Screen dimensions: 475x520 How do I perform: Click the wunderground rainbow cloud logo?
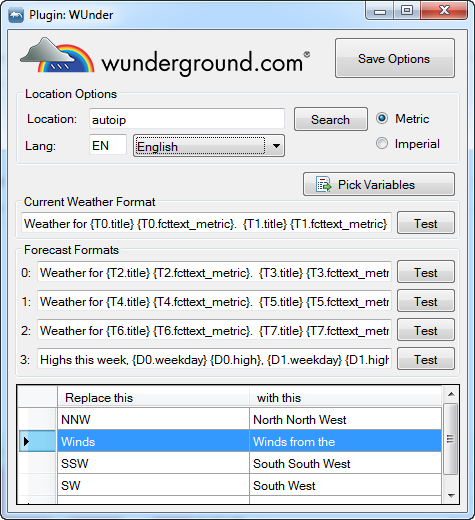[57, 55]
